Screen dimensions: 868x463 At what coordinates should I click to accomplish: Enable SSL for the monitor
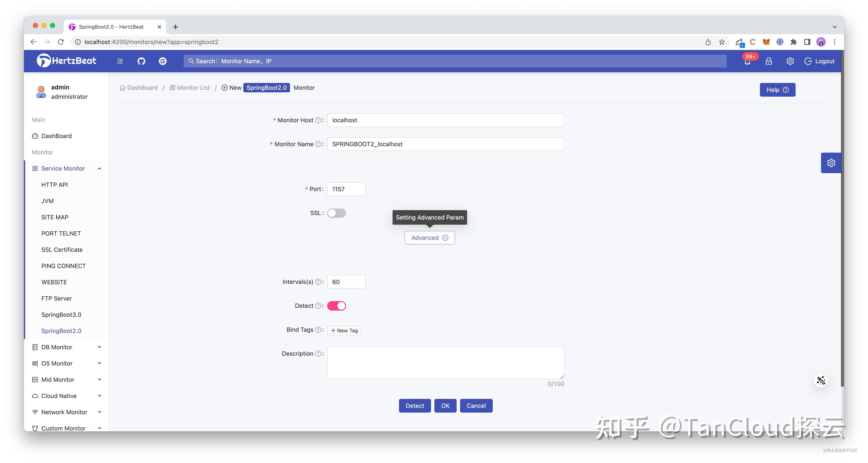tap(336, 213)
